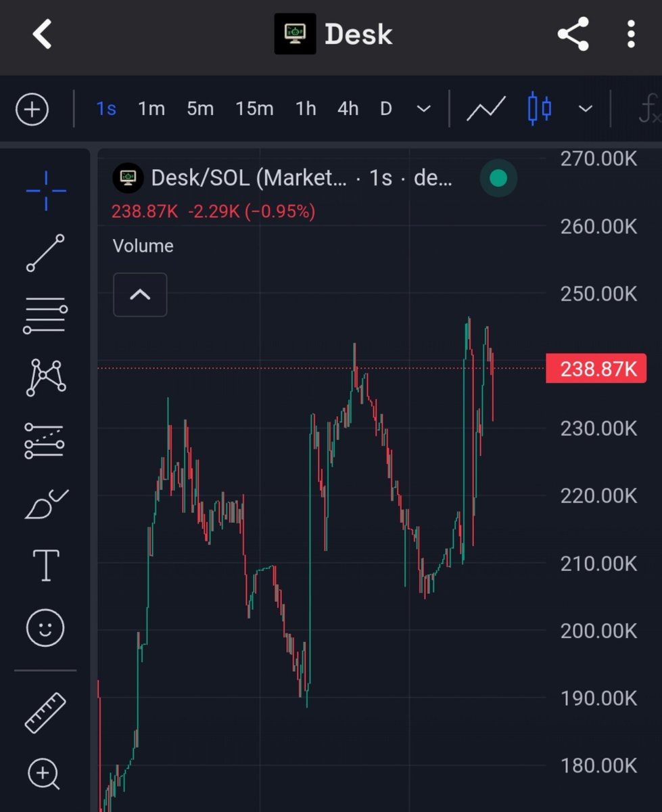Select the D daily timeframe
The height and width of the screenshot is (812, 662).
coord(386,109)
